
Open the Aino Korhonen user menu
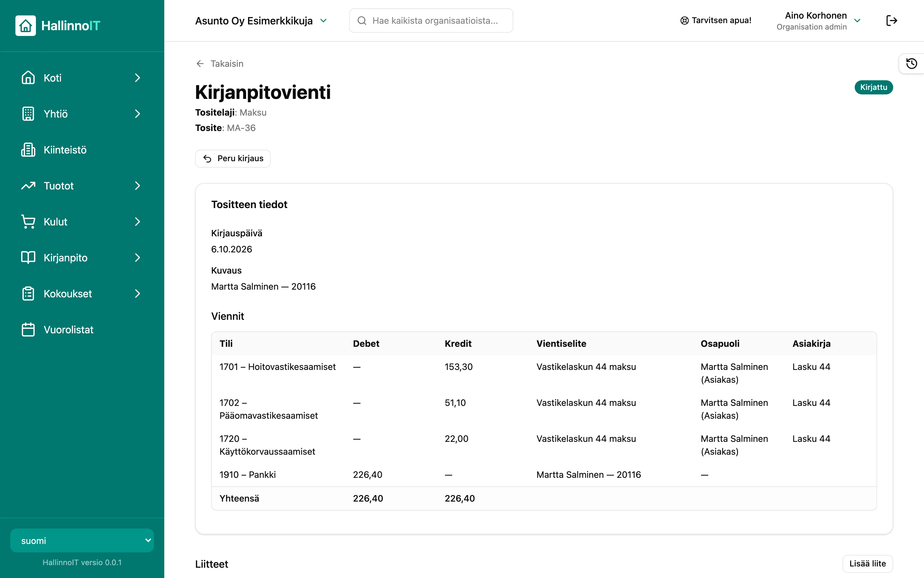tap(819, 21)
